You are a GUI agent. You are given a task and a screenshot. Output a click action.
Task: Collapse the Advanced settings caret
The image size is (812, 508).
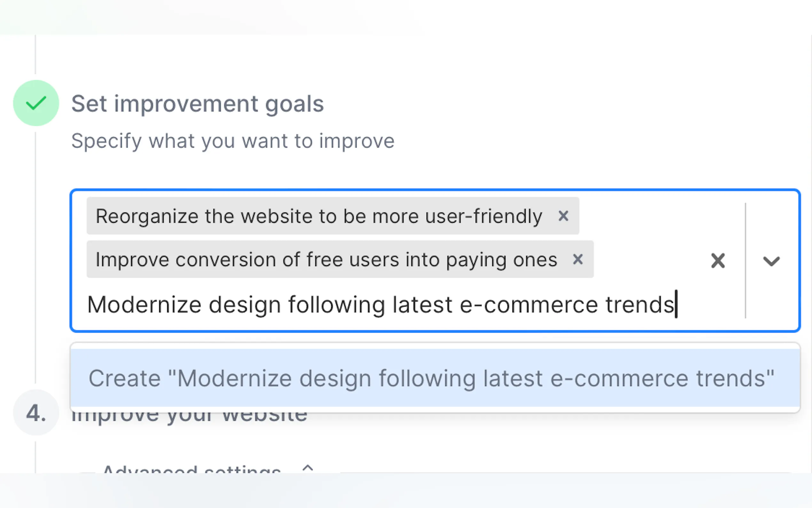click(308, 468)
